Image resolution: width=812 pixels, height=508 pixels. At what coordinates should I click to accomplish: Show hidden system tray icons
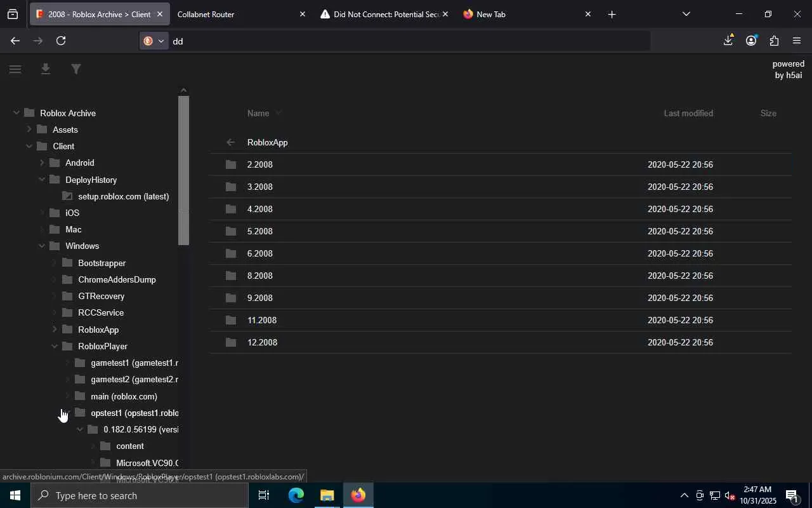click(684, 495)
